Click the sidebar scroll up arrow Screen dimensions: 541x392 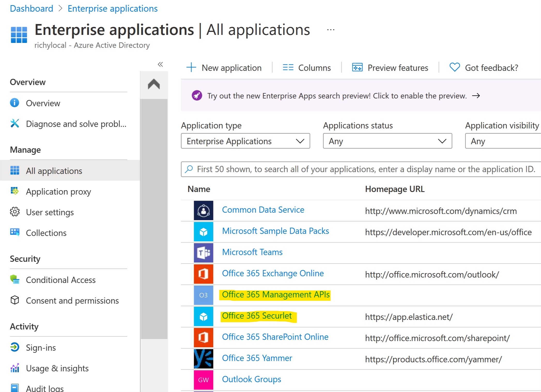(154, 84)
